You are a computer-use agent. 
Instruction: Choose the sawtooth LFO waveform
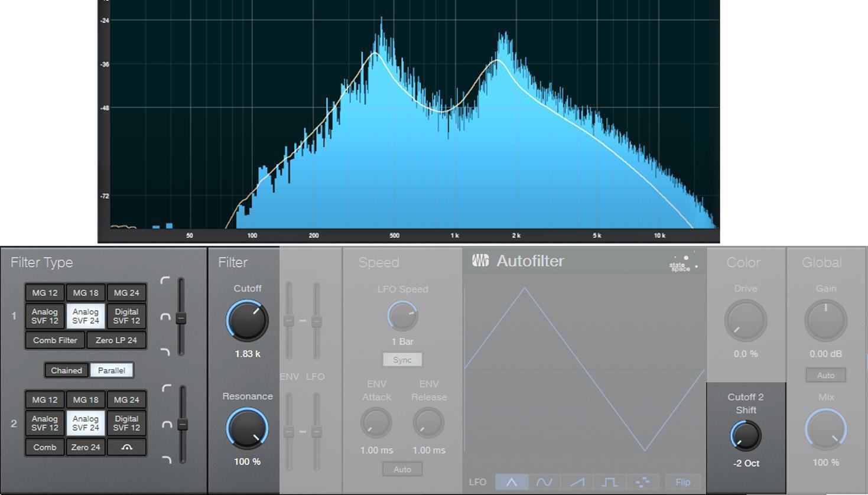point(577,482)
